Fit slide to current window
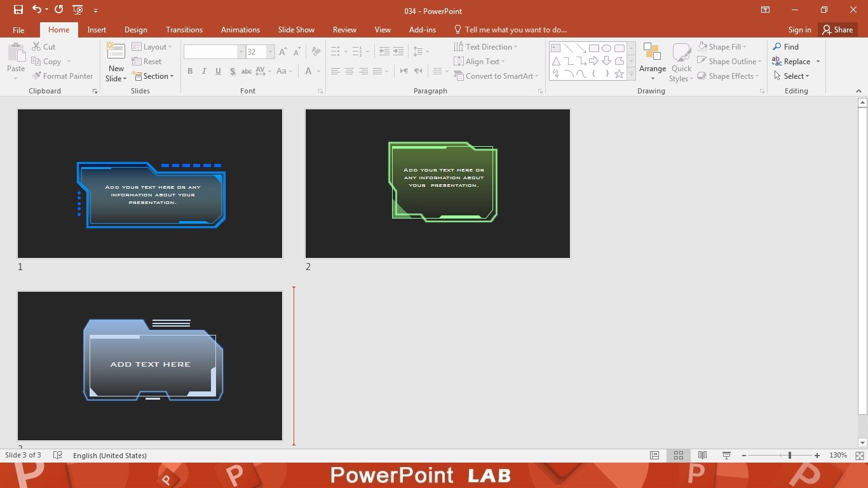The image size is (868, 488). (x=860, y=456)
